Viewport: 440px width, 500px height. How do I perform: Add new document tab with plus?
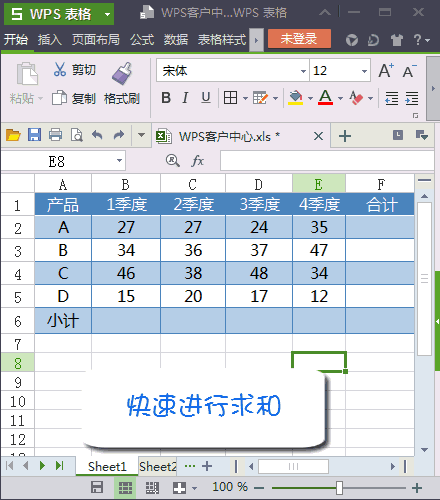(345, 136)
